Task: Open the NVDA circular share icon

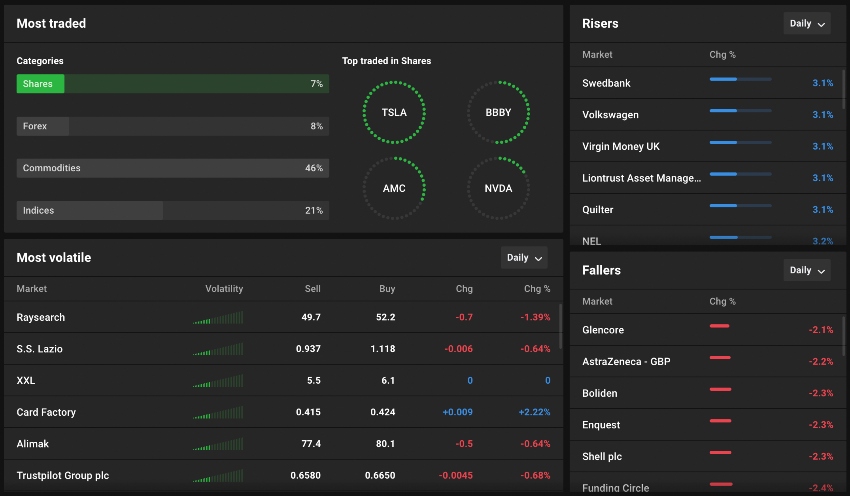Action: [x=498, y=188]
